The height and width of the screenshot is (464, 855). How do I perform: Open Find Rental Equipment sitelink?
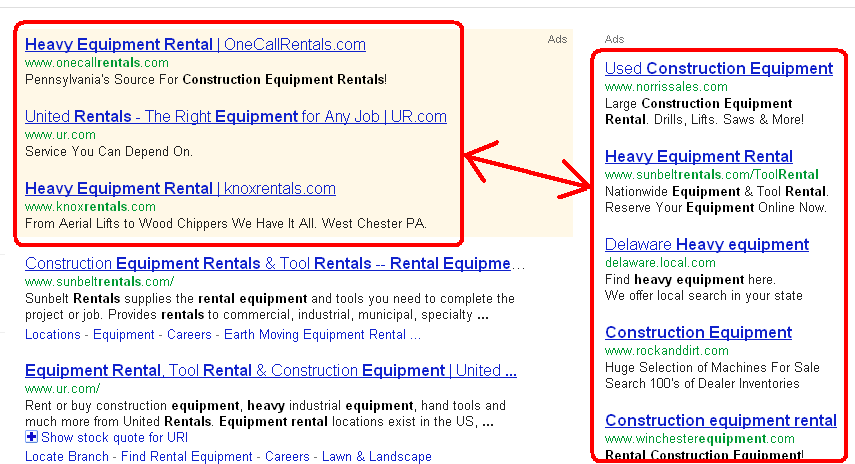coord(186,456)
